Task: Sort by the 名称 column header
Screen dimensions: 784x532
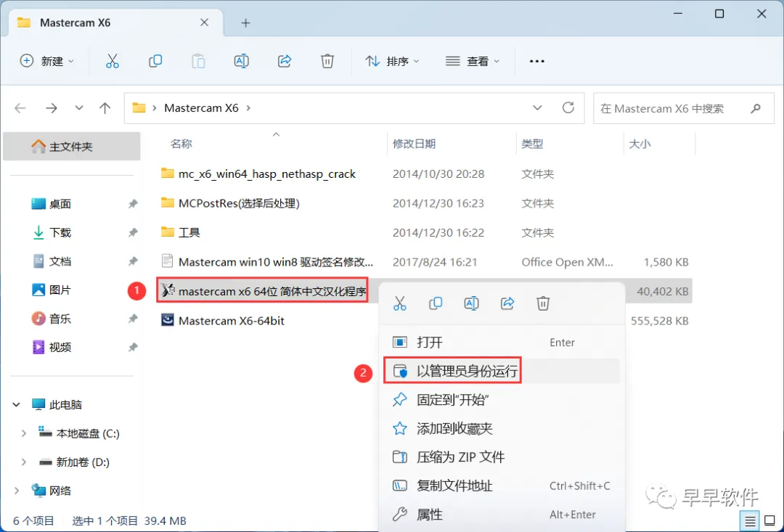Action: (x=181, y=144)
